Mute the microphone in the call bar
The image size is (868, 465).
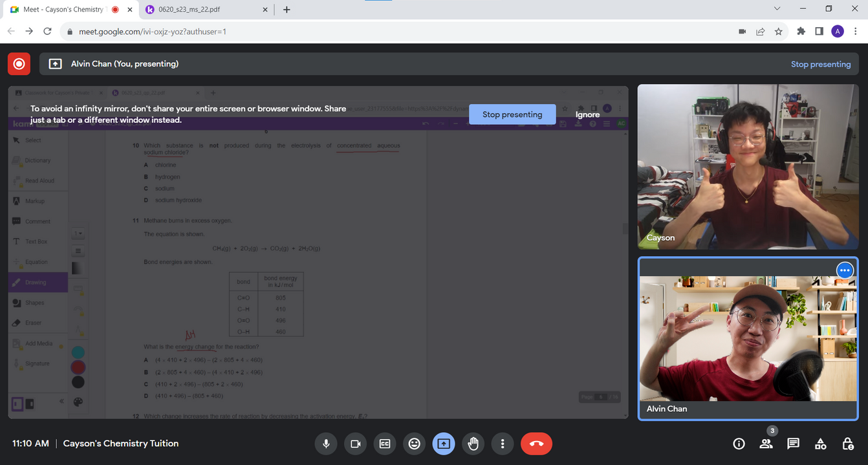[326, 444]
